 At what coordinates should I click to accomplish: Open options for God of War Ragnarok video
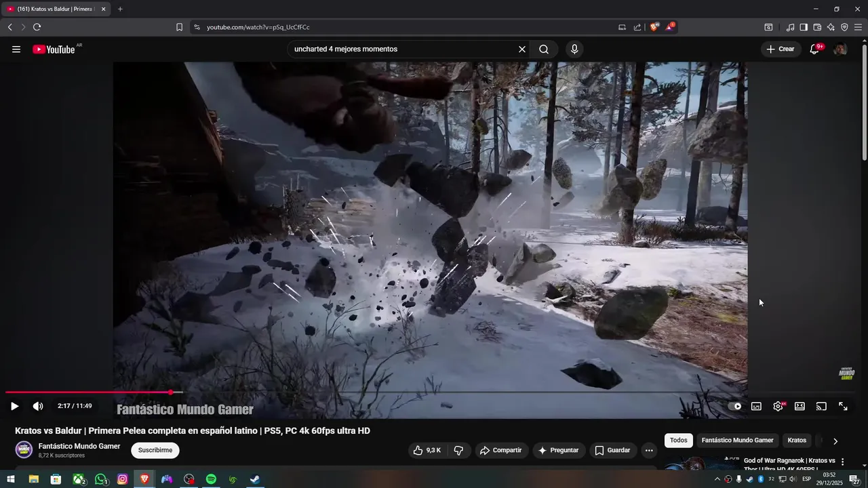click(843, 462)
